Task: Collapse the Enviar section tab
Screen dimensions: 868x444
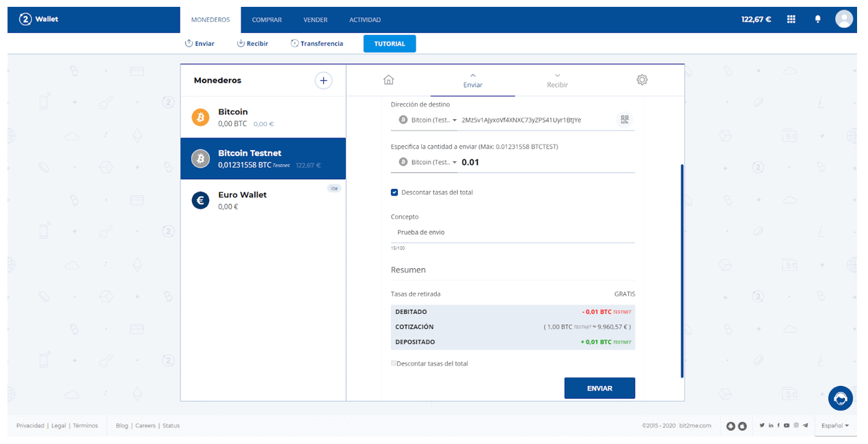Action: (x=472, y=81)
